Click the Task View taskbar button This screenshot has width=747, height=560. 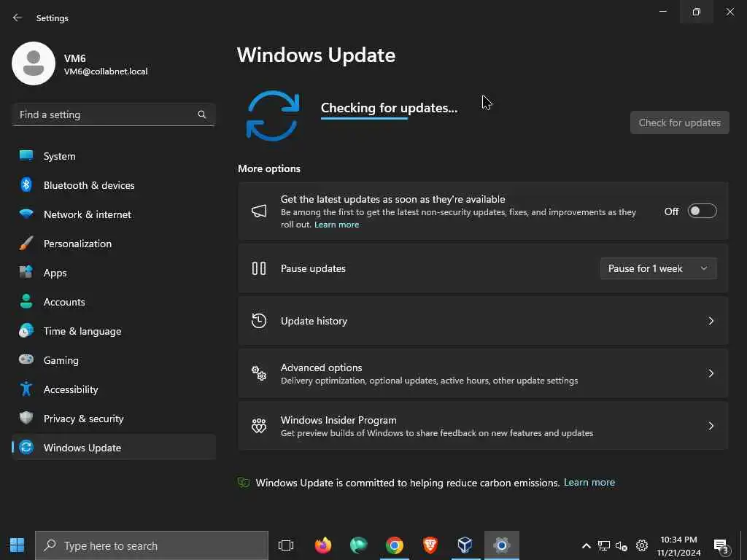(286, 545)
